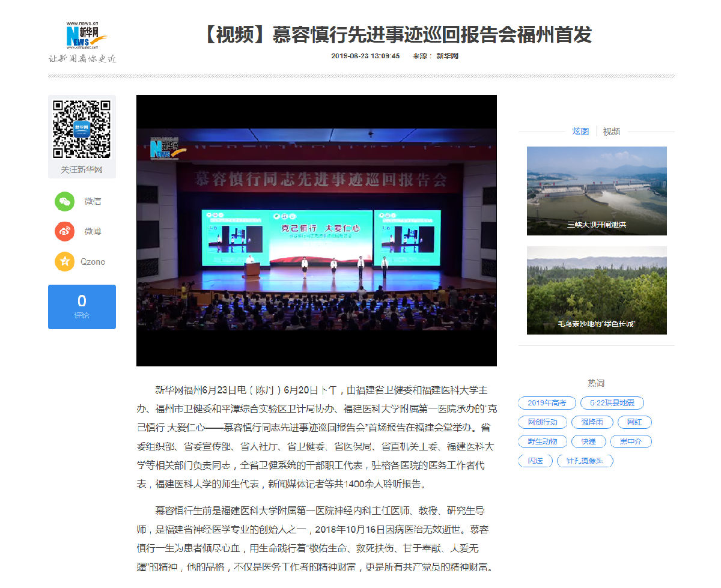The image size is (721, 588).
Task: Click the 网红 hot word tag
Action: click(x=634, y=422)
